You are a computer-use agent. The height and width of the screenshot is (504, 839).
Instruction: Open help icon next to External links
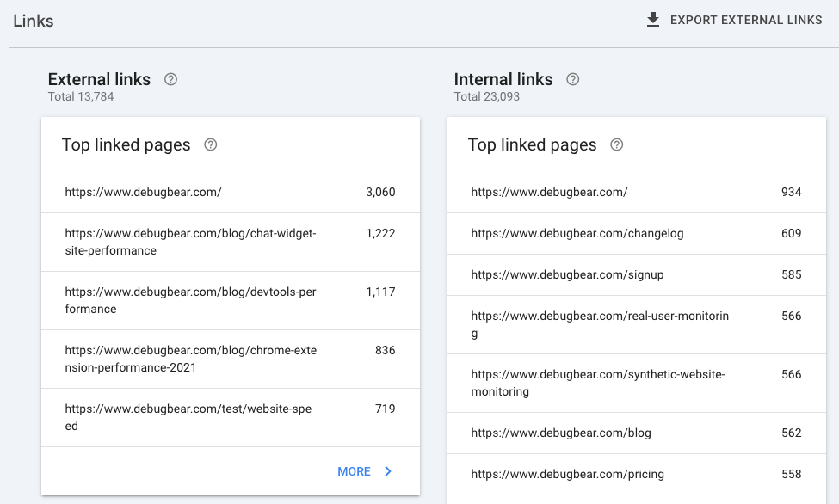[170, 79]
